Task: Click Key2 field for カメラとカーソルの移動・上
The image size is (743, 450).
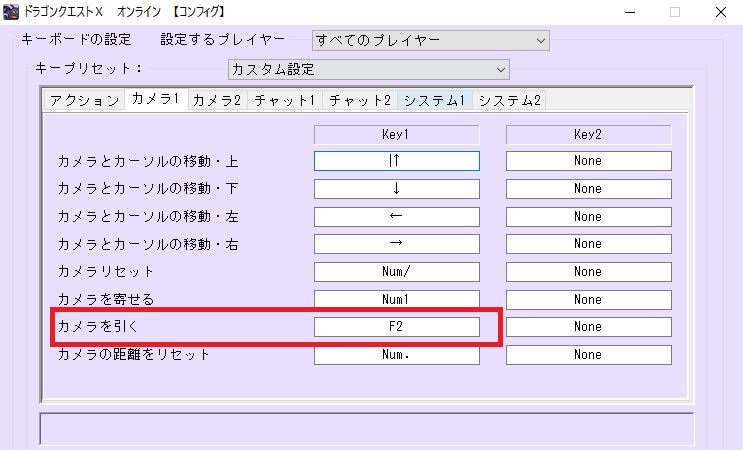Action: pos(589,161)
